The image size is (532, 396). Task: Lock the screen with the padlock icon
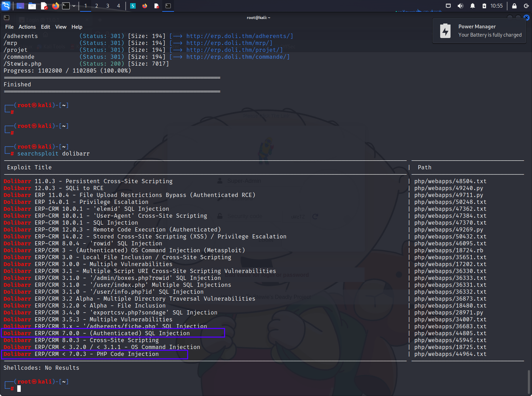pos(514,6)
